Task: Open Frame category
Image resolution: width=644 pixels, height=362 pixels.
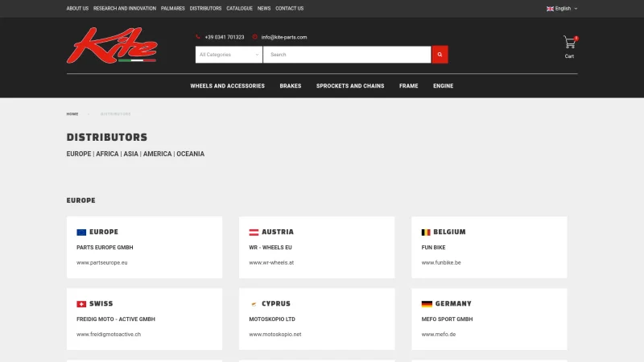Action: 409,86
